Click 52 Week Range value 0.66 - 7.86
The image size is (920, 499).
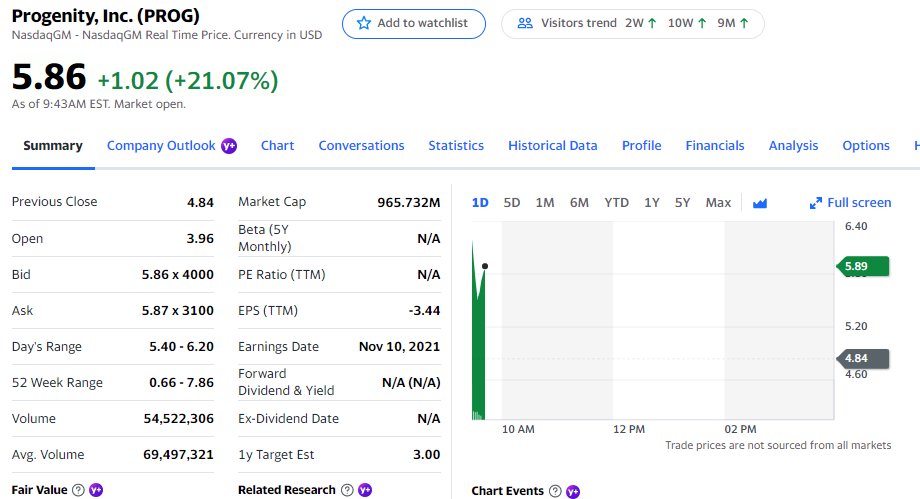181,383
